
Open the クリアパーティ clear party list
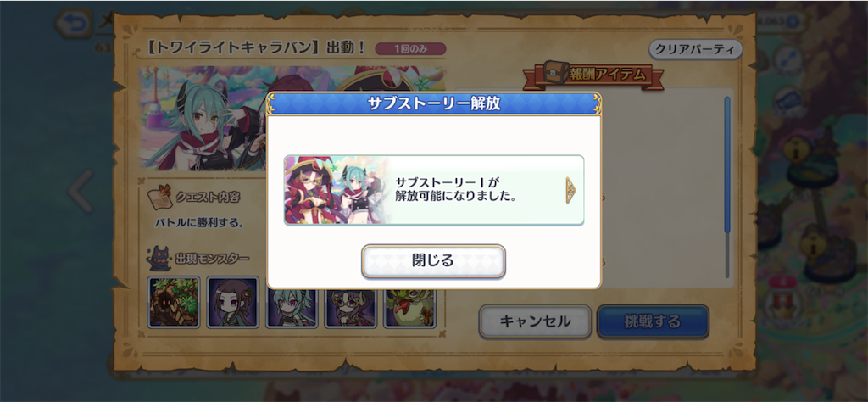tap(695, 48)
